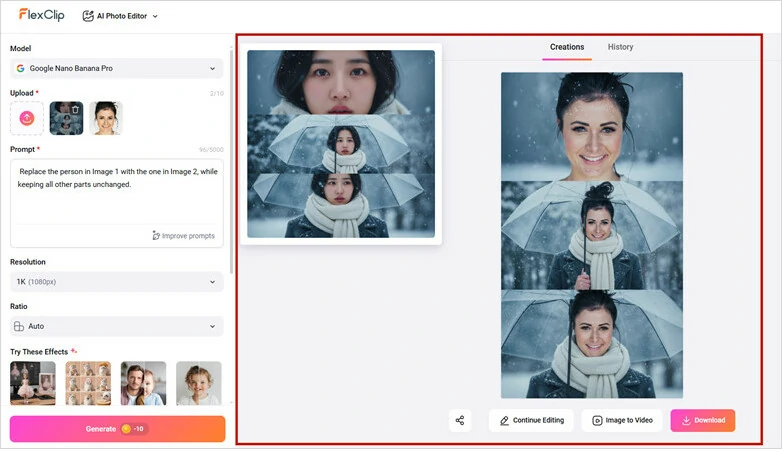Image resolution: width=782 pixels, height=449 pixels.
Task: Click the Auto ratio layout icon
Action: point(19,326)
